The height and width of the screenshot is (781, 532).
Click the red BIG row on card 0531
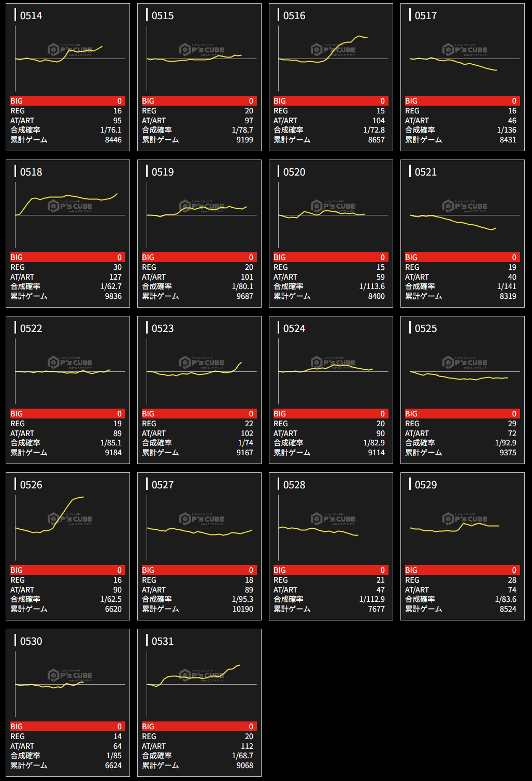click(x=199, y=727)
